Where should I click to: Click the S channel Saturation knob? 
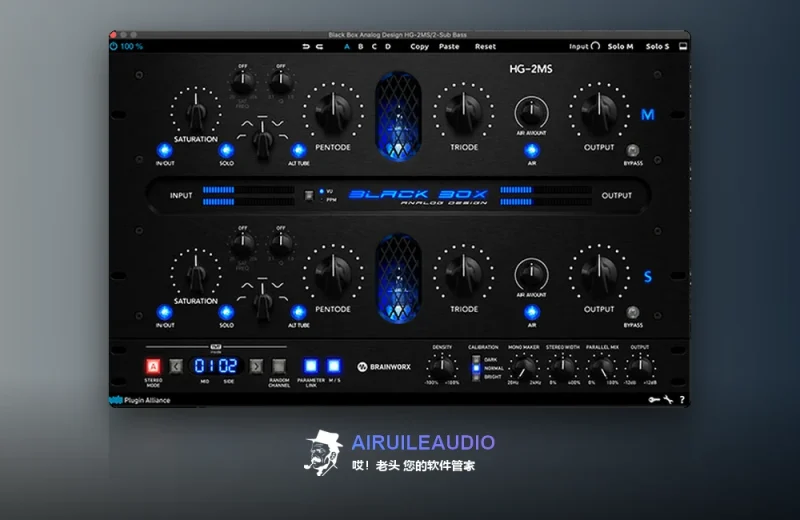(x=196, y=273)
